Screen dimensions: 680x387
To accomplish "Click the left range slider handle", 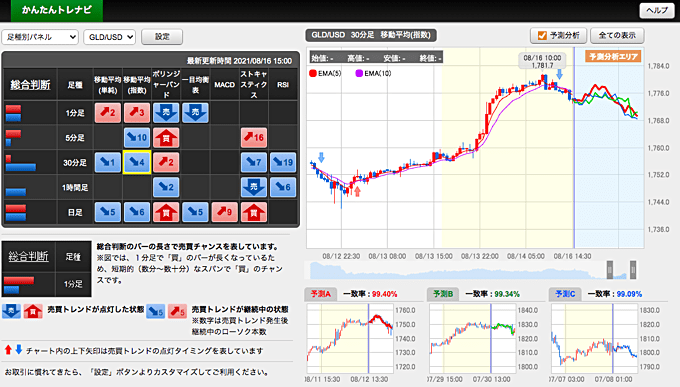I will pyautogui.click(x=610, y=270).
